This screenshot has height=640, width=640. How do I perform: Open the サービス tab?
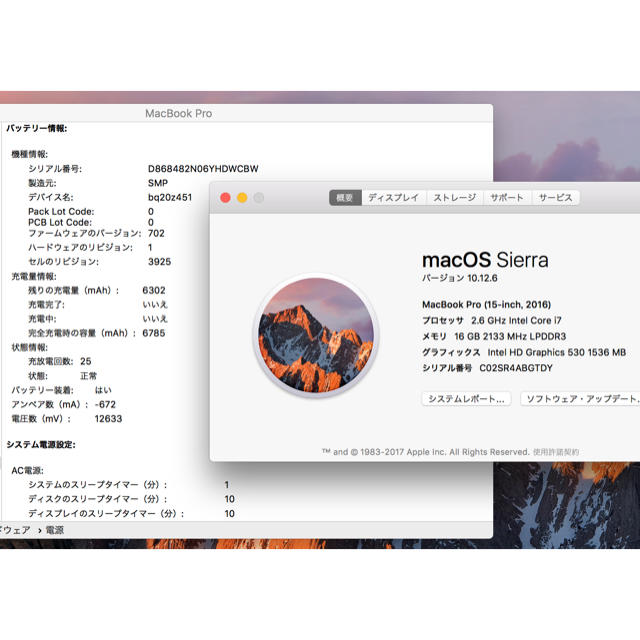coord(556,198)
